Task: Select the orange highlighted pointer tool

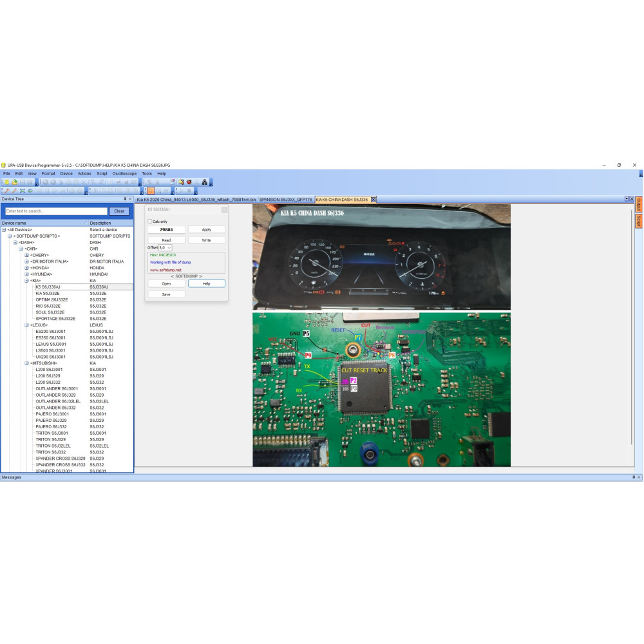Action: click(151, 191)
